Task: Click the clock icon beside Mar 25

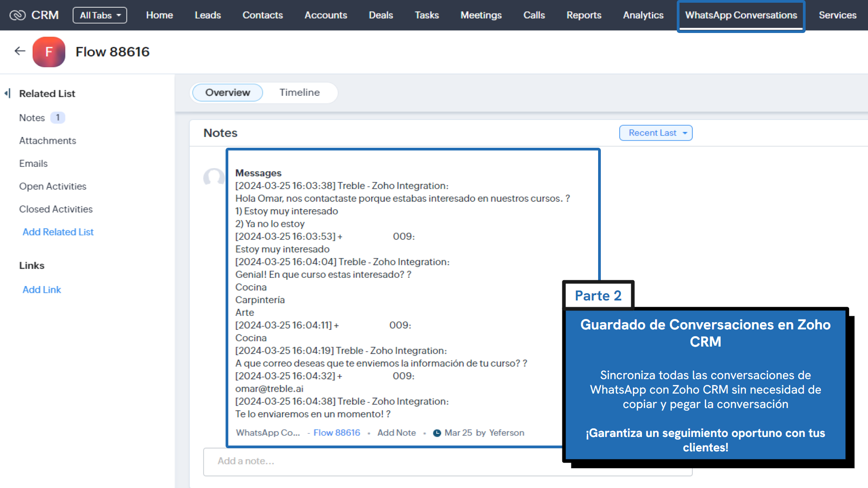Action: tap(437, 433)
